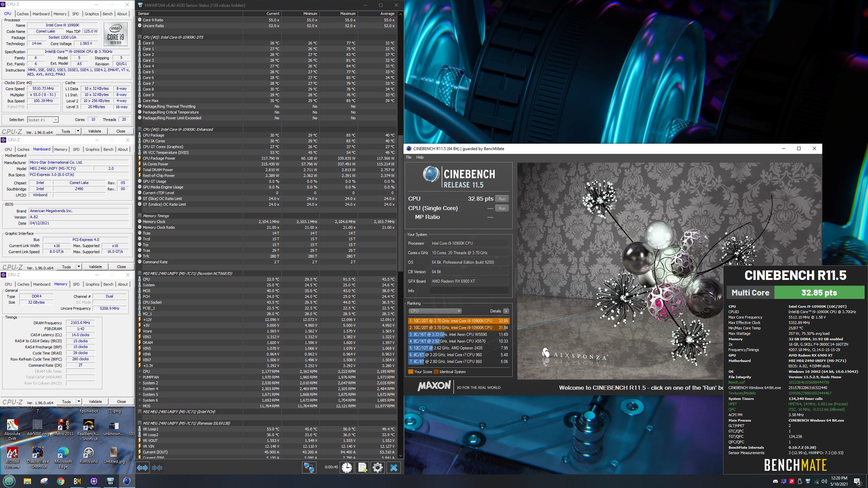Open Tools dropdown arrow in CPU tab window

click(78, 131)
